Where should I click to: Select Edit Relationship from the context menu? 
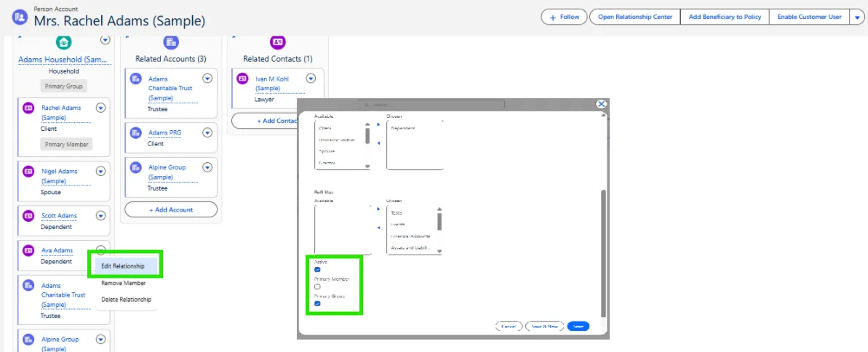(x=123, y=266)
